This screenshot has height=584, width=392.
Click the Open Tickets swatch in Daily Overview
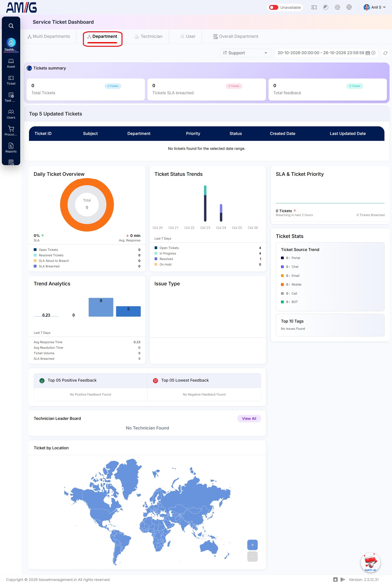point(35,250)
